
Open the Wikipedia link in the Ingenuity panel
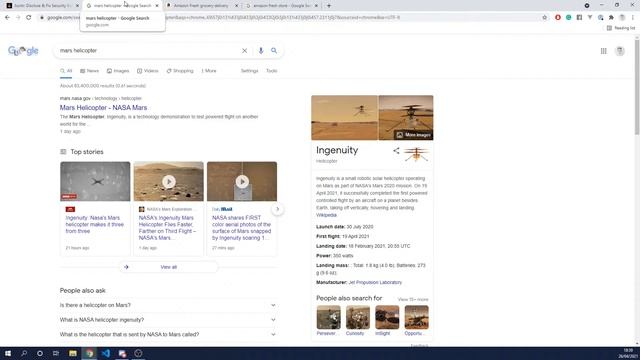click(327, 215)
